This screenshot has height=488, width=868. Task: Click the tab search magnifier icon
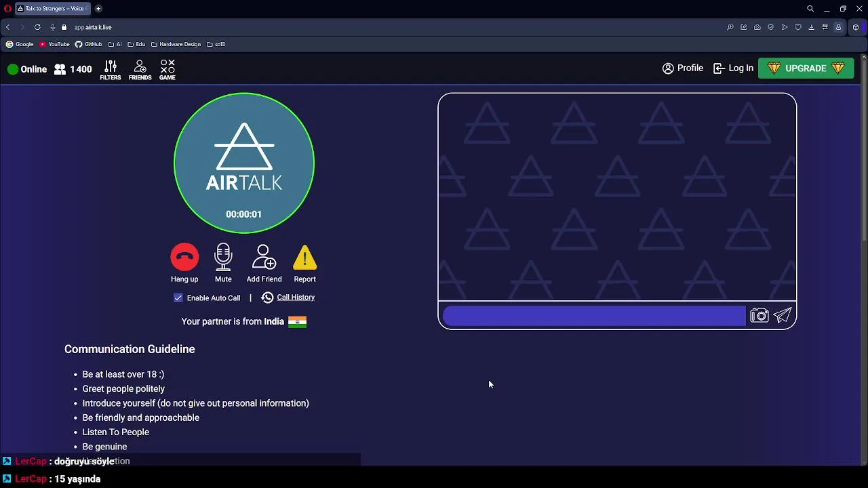(x=810, y=9)
